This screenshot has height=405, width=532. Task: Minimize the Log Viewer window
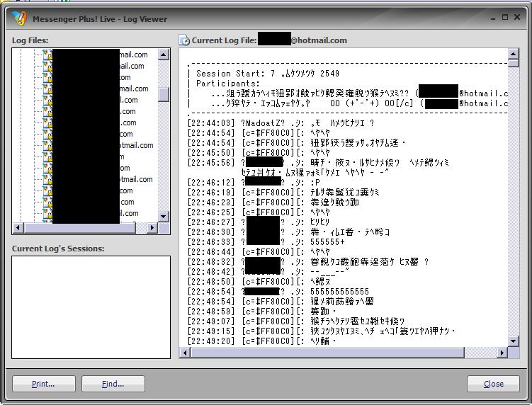(492, 17)
